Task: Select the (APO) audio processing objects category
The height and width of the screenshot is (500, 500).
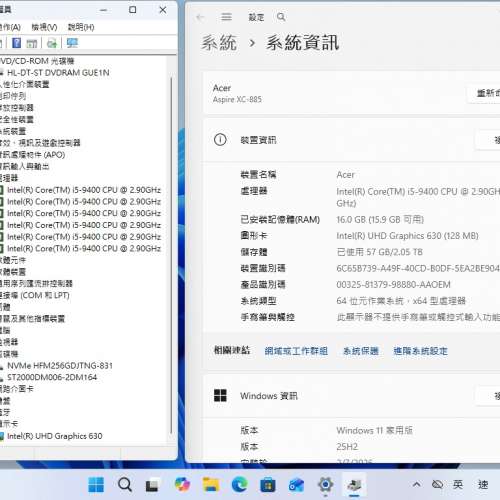Action: click(32, 155)
